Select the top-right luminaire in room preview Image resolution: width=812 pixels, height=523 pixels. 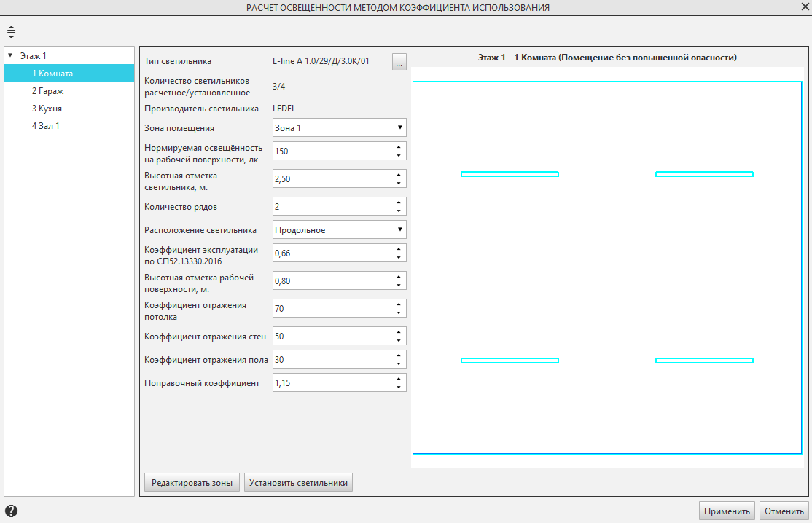(x=704, y=174)
